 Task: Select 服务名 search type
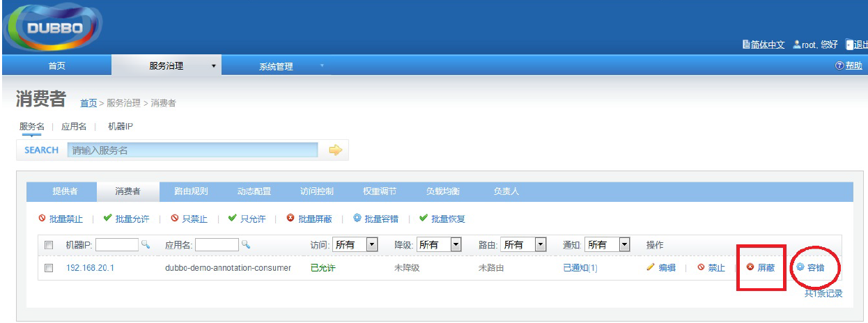coord(32,127)
